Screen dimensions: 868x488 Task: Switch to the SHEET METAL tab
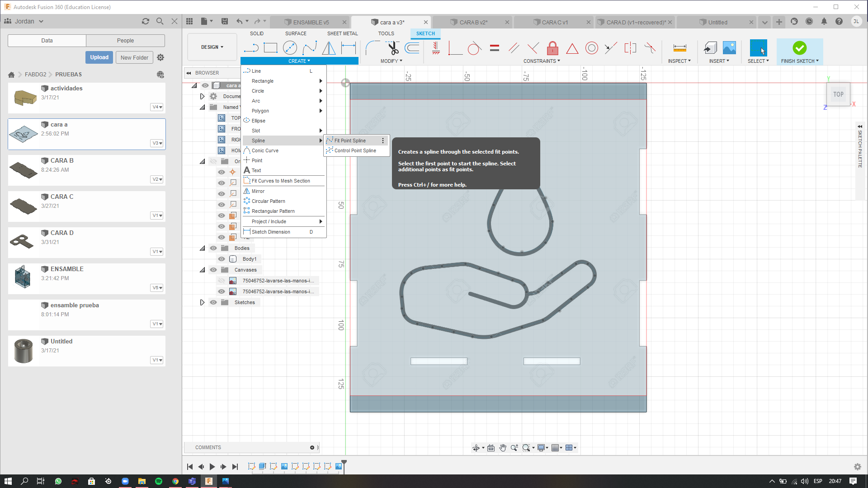click(342, 33)
